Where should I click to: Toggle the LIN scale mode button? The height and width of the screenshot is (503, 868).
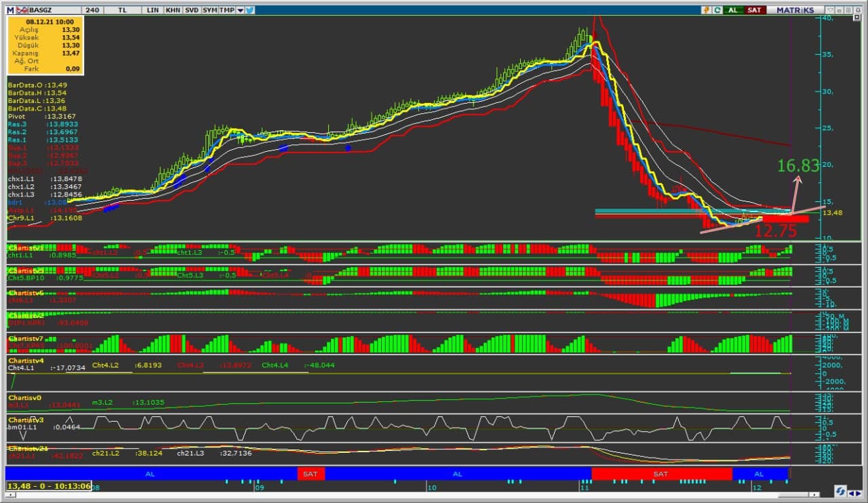(153, 10)
